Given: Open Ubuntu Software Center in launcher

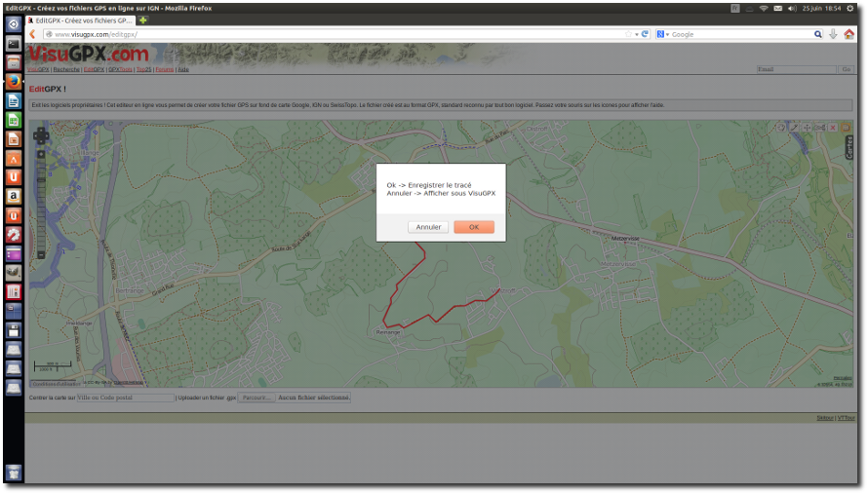Looking at the screenshot, I should click(x=14, y=158).
